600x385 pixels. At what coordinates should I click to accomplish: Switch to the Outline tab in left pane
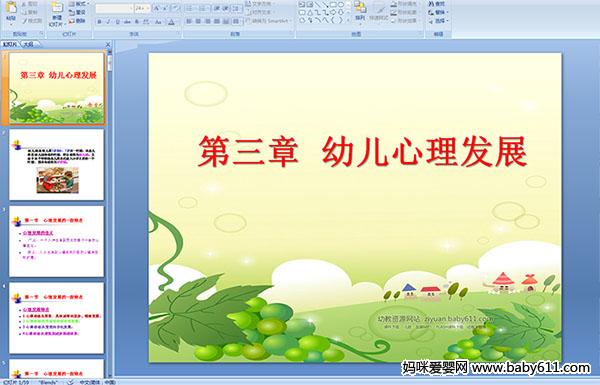(29, 44)
